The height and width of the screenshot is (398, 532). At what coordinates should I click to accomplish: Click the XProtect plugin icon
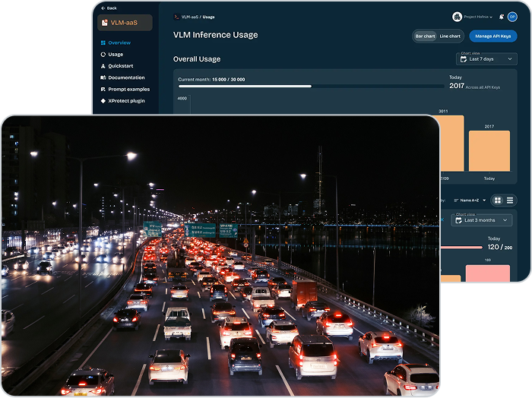click(x=103, y=100)
